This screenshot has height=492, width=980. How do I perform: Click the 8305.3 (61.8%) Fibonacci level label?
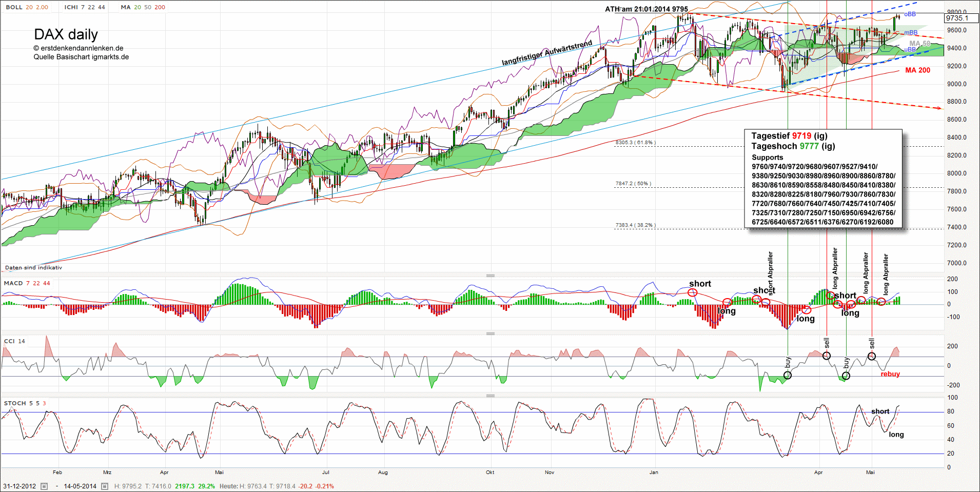pos(636,142)
